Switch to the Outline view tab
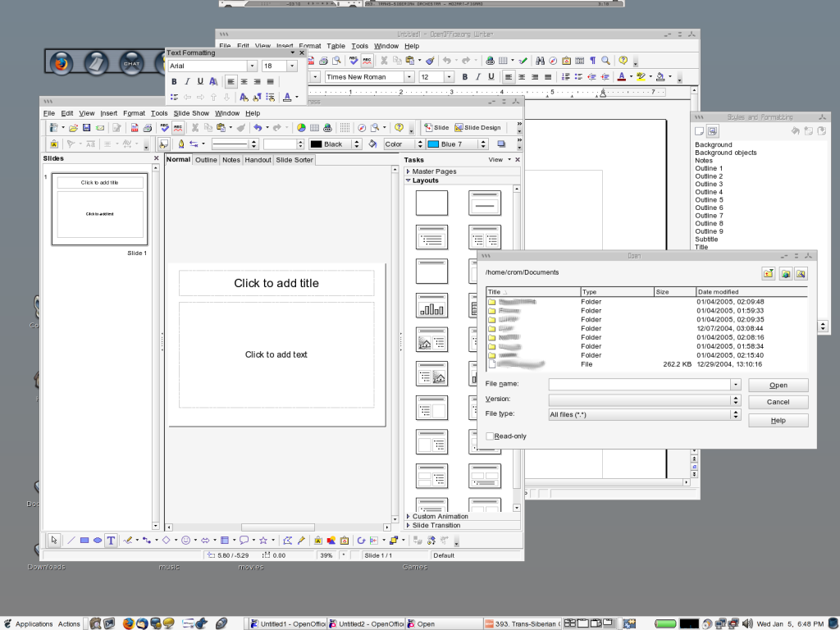Screen dimensions: 840x630 pyautogui.click(x=206, y=160)
